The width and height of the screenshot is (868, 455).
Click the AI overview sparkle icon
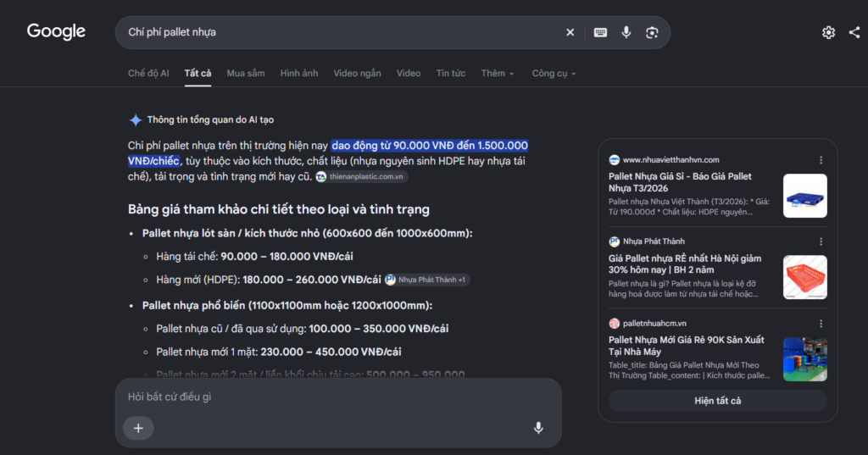point(135,119)
